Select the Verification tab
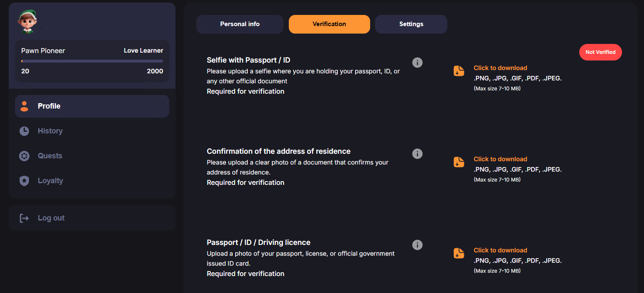 [x=329, y=24]
